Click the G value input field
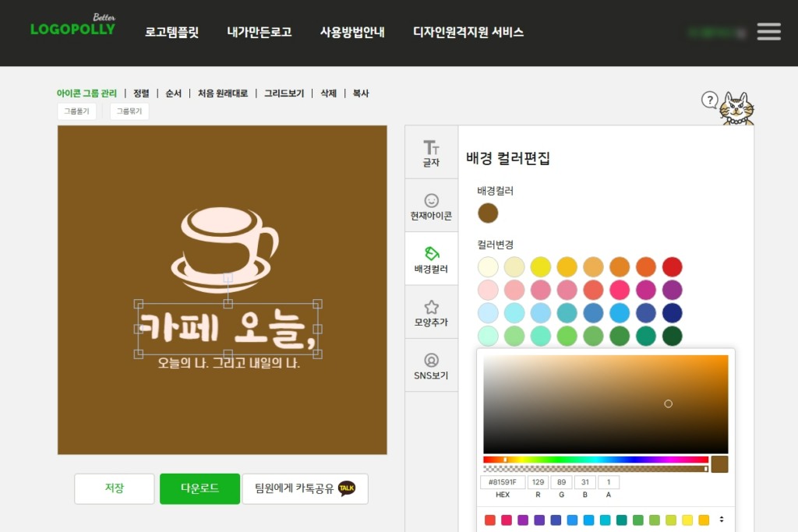Image resolution: width=798 pixels, height=532 pixels. pos(561,482)
